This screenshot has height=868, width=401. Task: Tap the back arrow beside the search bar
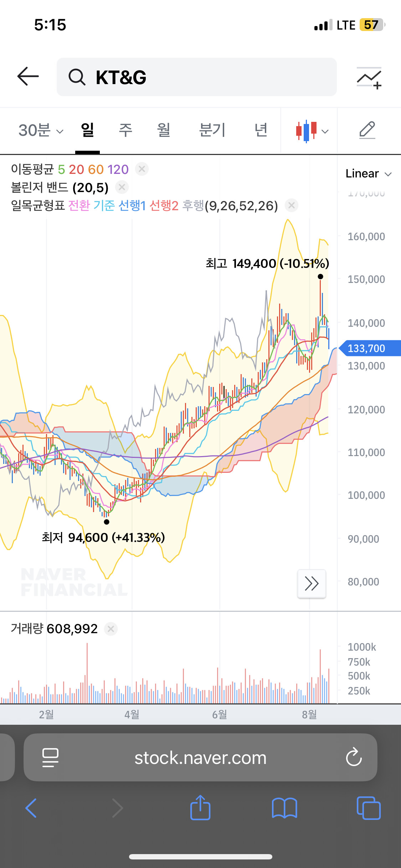coord(28,76)
